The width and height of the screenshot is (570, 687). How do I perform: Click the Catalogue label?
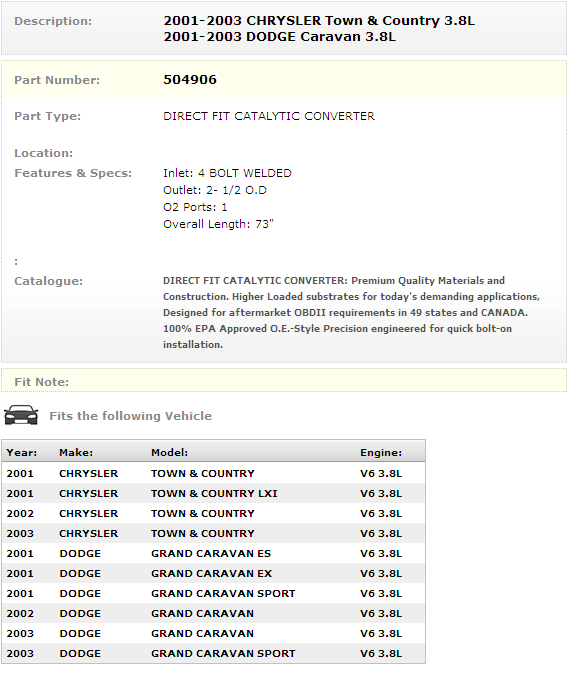tap(48, 281)
